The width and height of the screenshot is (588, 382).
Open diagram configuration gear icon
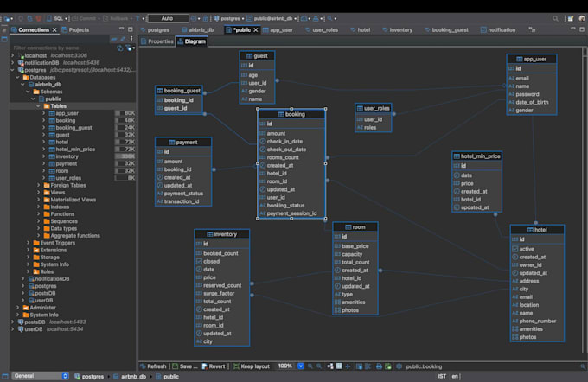point(399,366)
